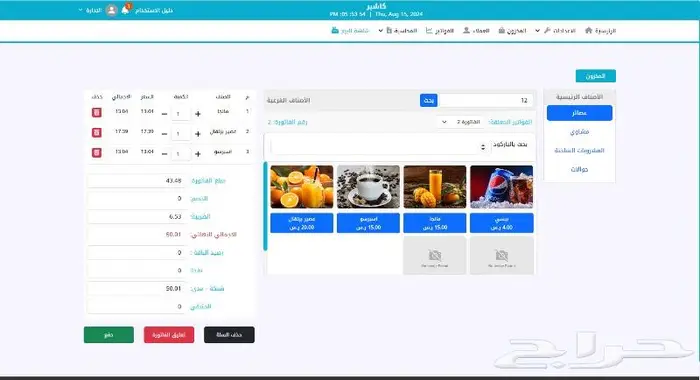Click the المتبقي remaining field
Screen dimensions: 700x380
(x=136, y=307)
